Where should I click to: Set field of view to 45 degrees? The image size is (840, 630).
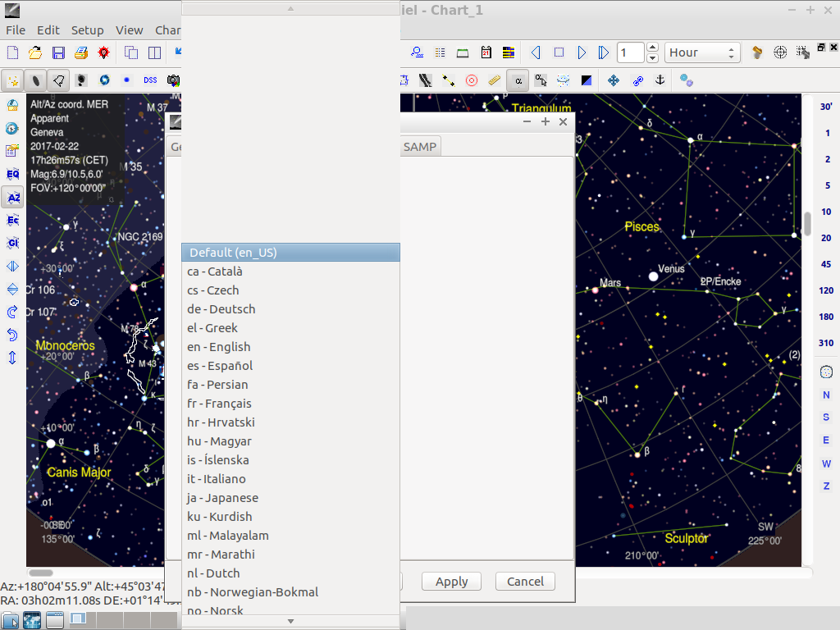click(x=826, y=264)
